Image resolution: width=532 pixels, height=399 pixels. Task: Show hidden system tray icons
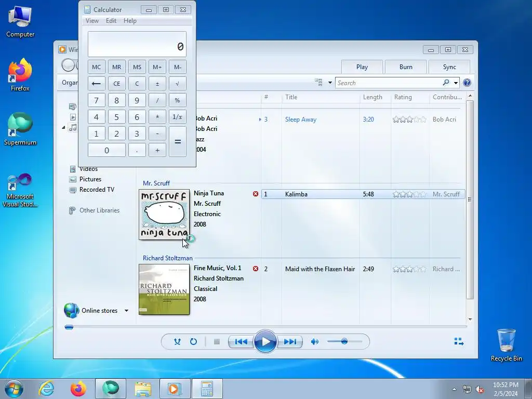pyautogui.click(x=454, y=389)
